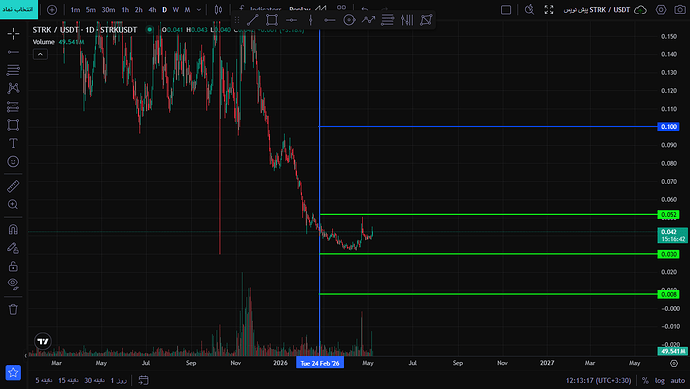The height and width of the screenshot is (389, 690).
Task: Click the add symbol plus icon
Action: tap(52, 10)
